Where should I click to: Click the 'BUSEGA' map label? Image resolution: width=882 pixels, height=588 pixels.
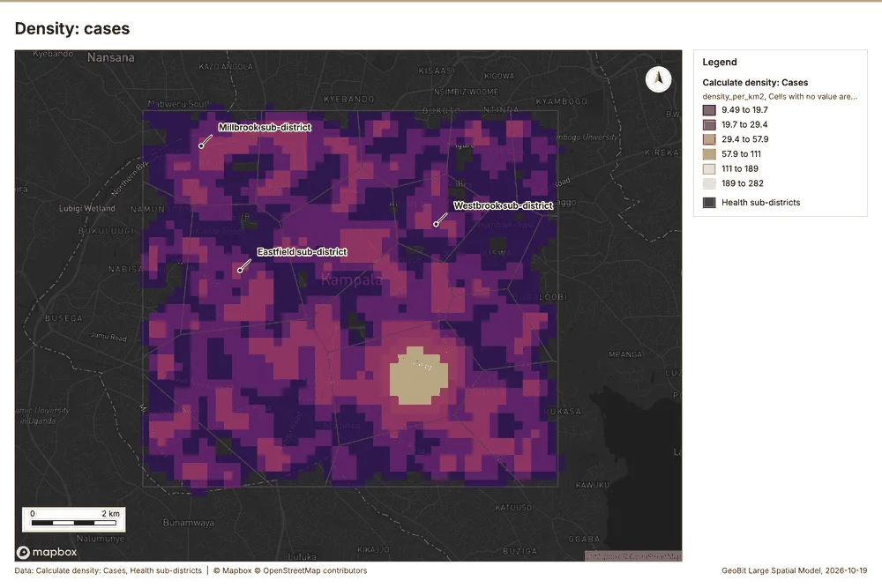point(64,318)
